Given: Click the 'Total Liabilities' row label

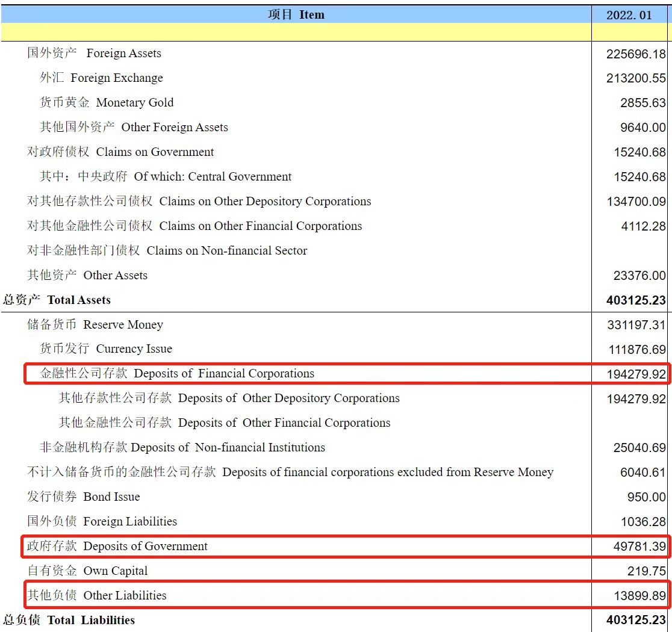Looking at the screenshot, I should pyautogui.click(x=69, y=620).
